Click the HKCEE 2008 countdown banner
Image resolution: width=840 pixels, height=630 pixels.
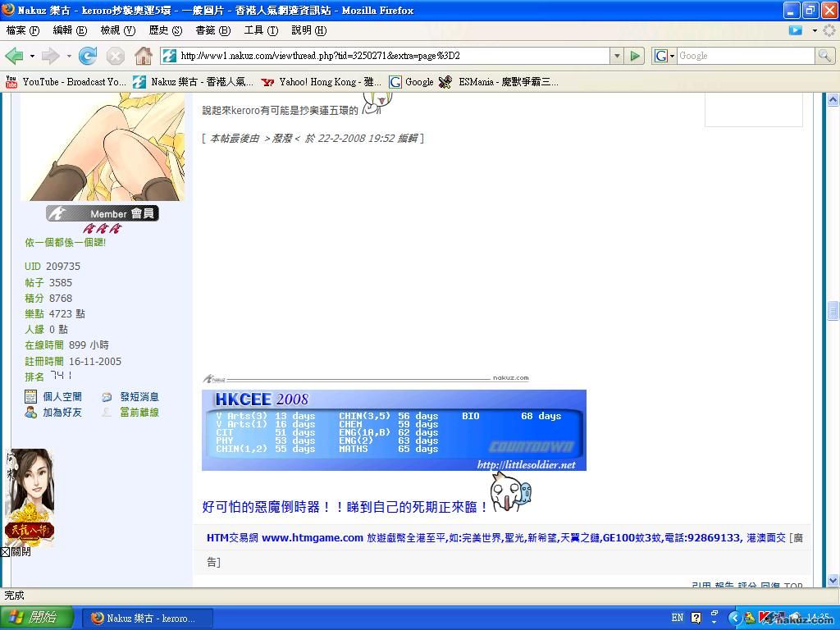coord(394,430)
